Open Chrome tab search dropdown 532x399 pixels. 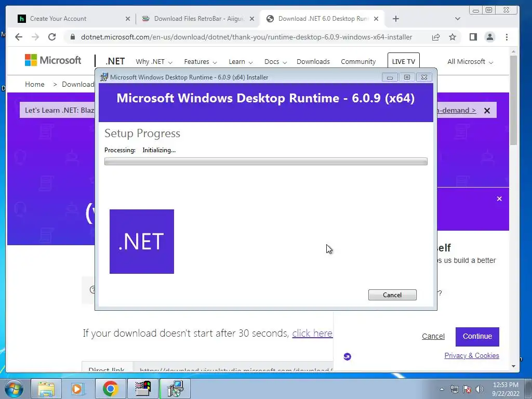coord(457,19)
